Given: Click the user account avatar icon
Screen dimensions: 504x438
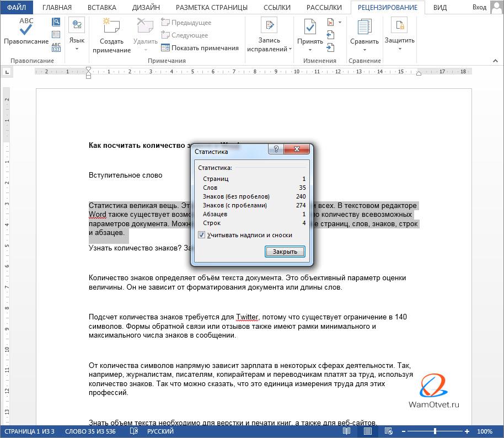Looking at the screenshot, I should (497, 7).
